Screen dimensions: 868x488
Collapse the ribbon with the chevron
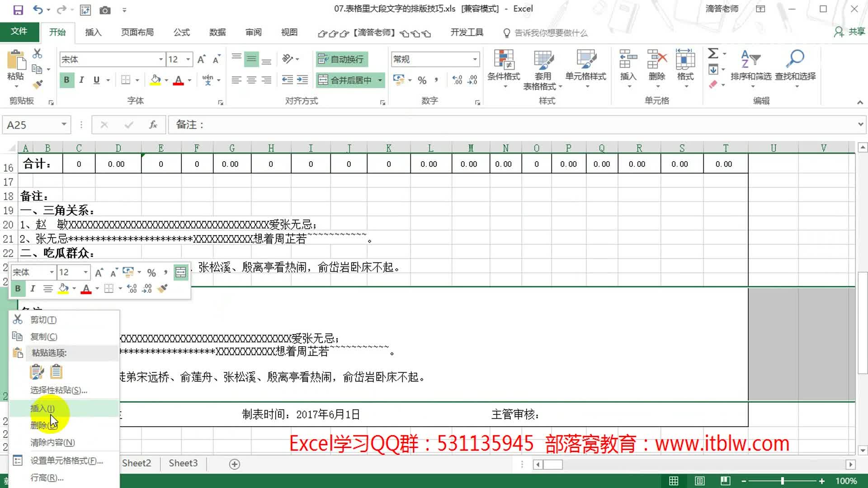click(x=860, y=103)
